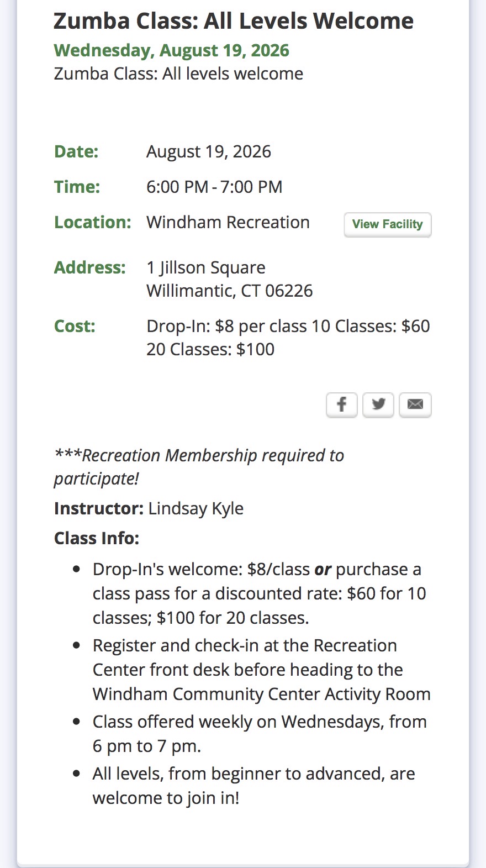Click the Windham Recreation location text
486x868 pixels.
[x=228, y=222]
